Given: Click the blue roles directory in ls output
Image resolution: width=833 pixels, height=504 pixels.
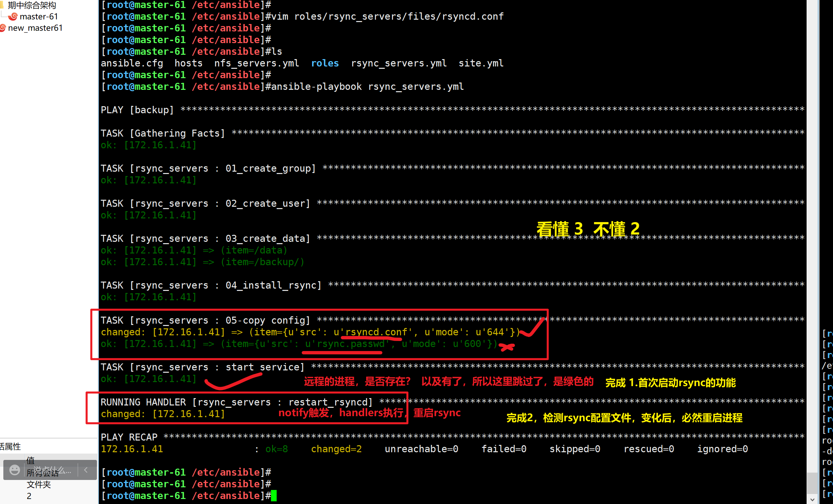Looking at the screenshot, I should click(324, 63).
